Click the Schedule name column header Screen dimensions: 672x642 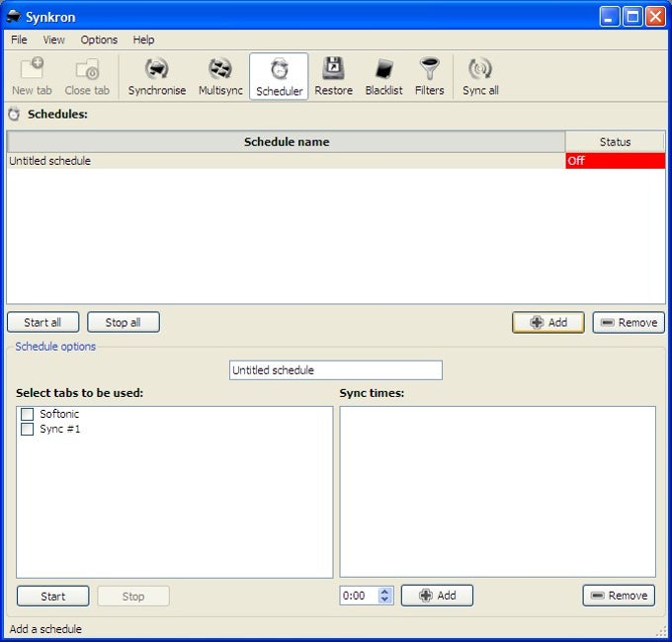pos(287,142)
